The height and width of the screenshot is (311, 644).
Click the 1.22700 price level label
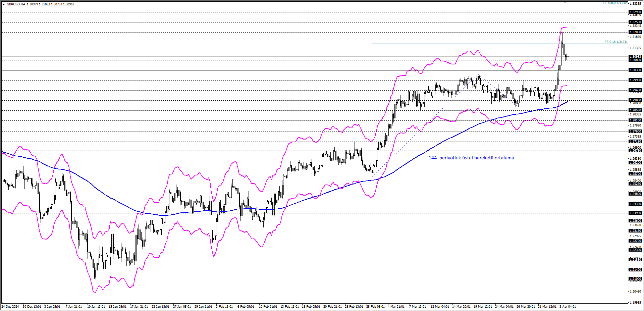click(x=635, y=241)
